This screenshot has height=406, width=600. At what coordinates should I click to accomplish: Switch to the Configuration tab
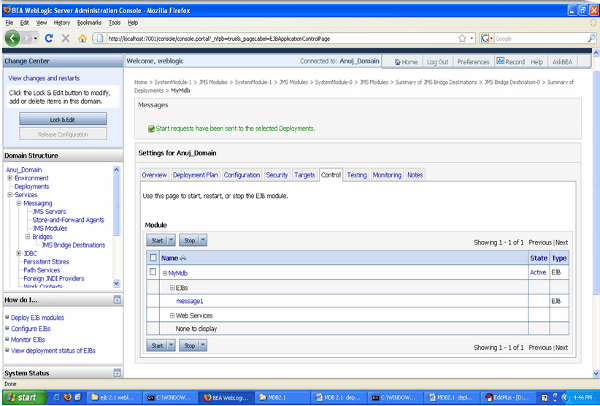(x=242, y=175)
